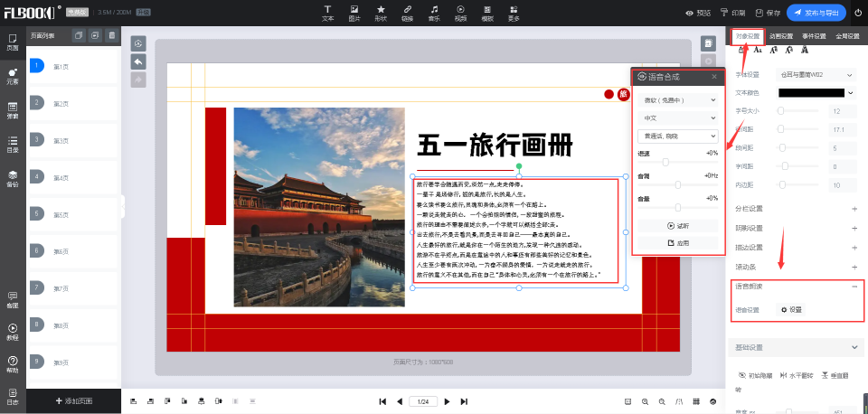868x414 pixels.
Task: Click the undo arrow beside canvas
Action: (x=137, y=61)
